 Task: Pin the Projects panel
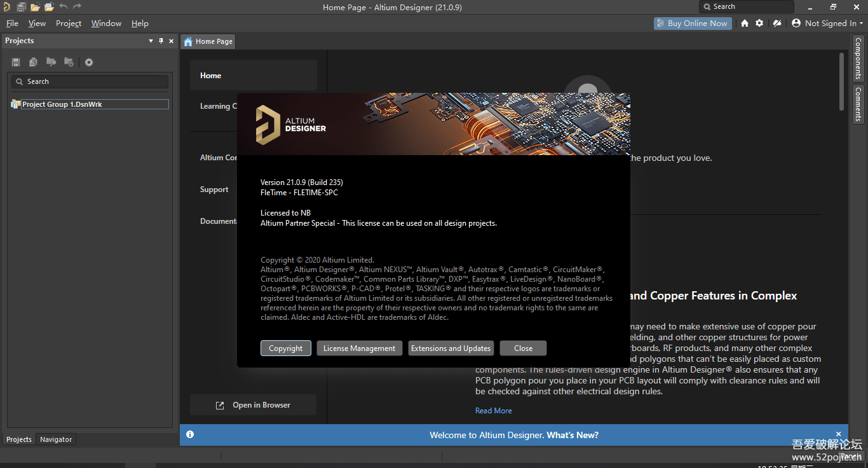click(x=161, y=41)
